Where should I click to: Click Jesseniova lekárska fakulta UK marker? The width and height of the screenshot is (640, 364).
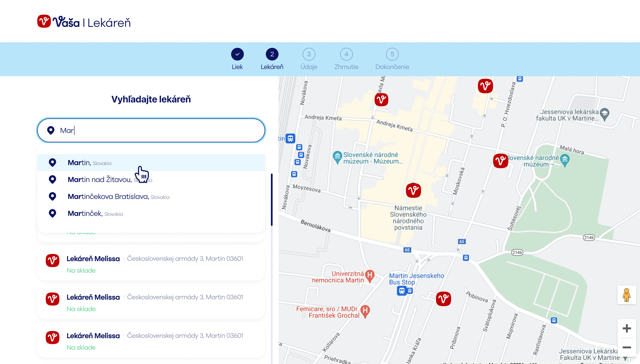click(604, 114)
